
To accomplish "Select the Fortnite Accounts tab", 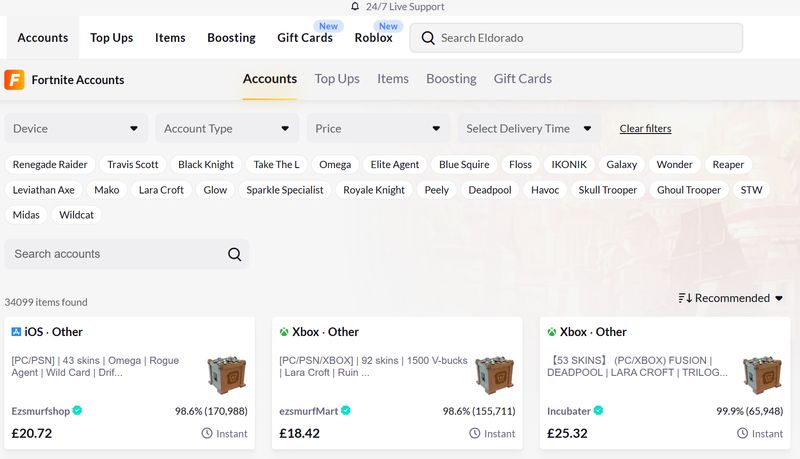I will (270, 79).
